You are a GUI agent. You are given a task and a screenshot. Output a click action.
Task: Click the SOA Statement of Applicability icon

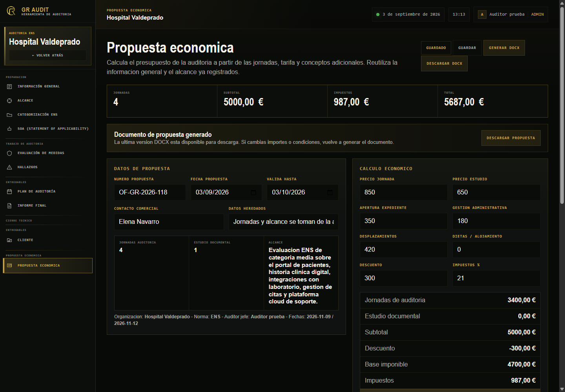9,129
